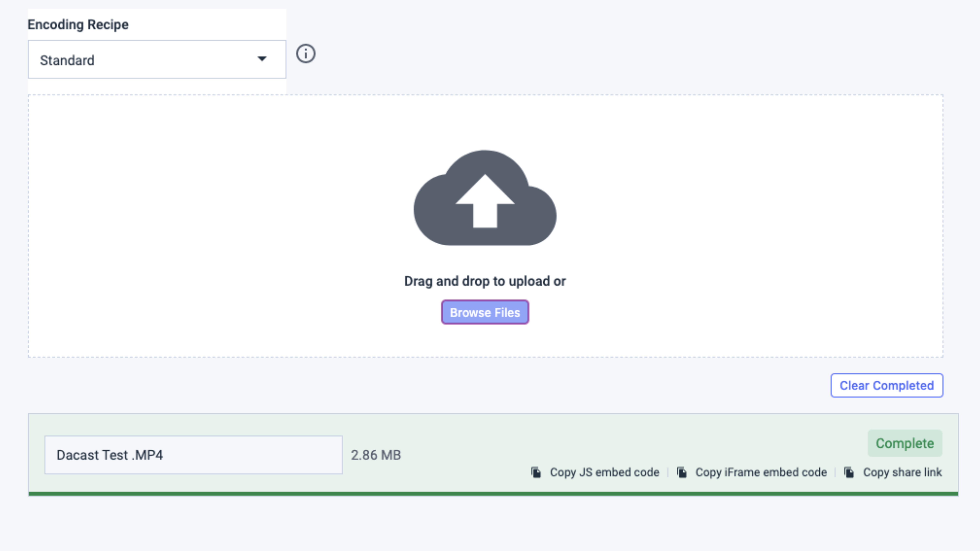980x551 pixels.
Task: Click the Complete status badge
Action: tap(905, 443)
